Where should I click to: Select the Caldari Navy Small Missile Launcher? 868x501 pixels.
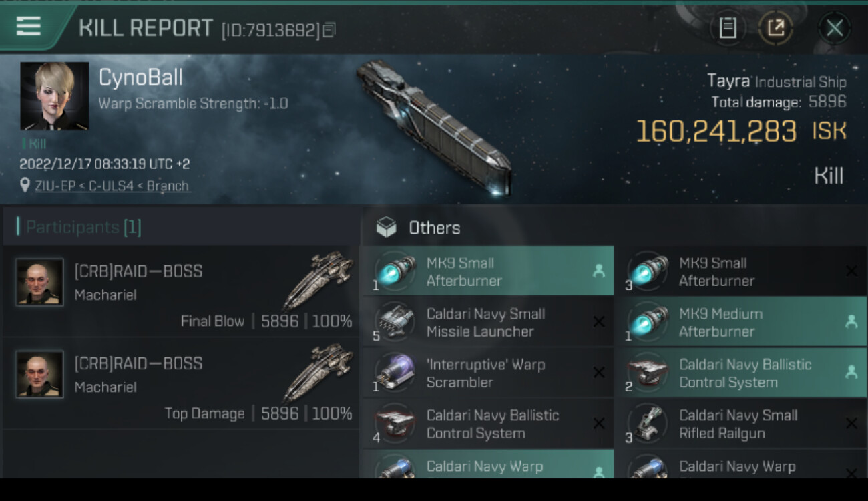(488, 322)
